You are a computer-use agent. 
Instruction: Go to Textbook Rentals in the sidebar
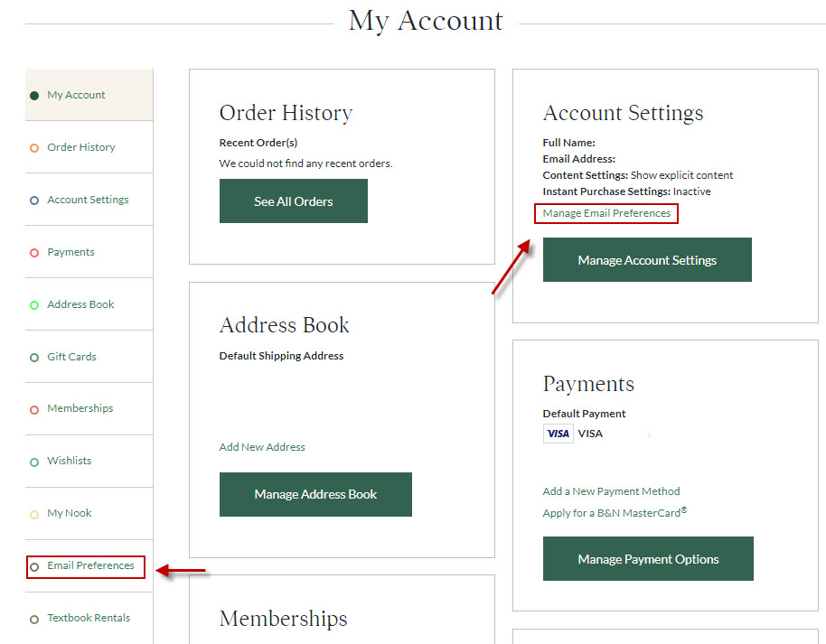point(89,618)
